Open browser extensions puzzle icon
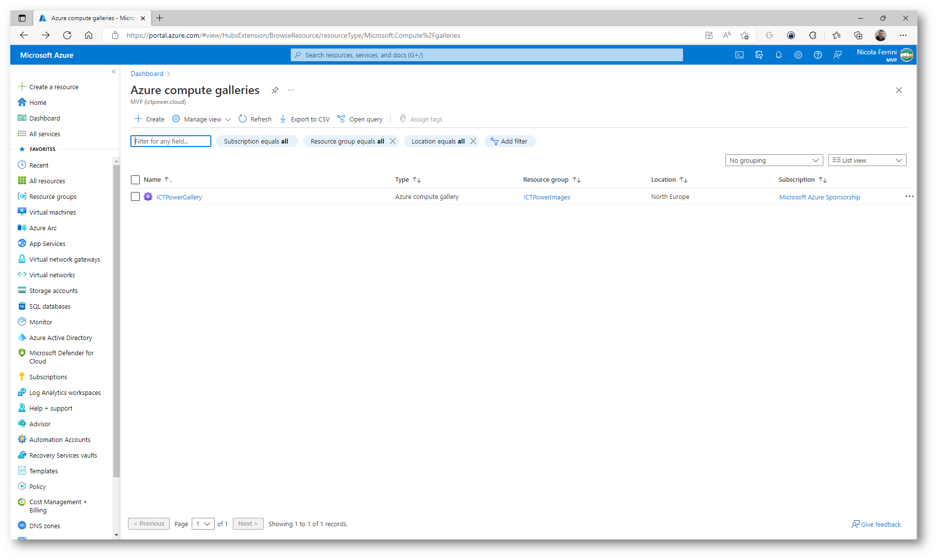938x560 pixels. [x=812, y=35]
